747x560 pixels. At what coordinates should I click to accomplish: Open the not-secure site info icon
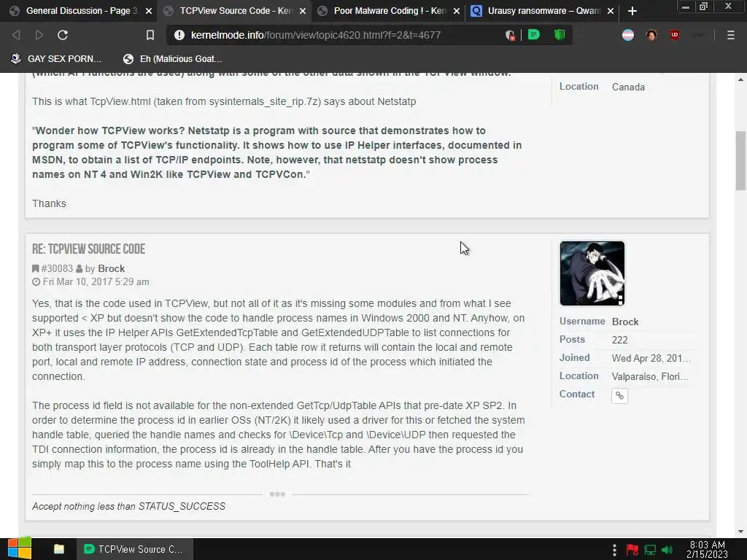tap(179, 35)
